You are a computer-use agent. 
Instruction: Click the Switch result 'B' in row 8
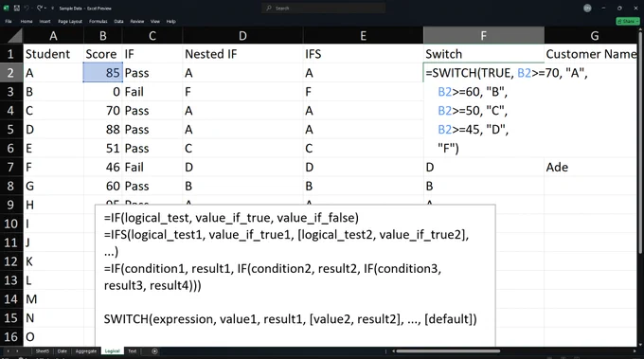(483, 186)
